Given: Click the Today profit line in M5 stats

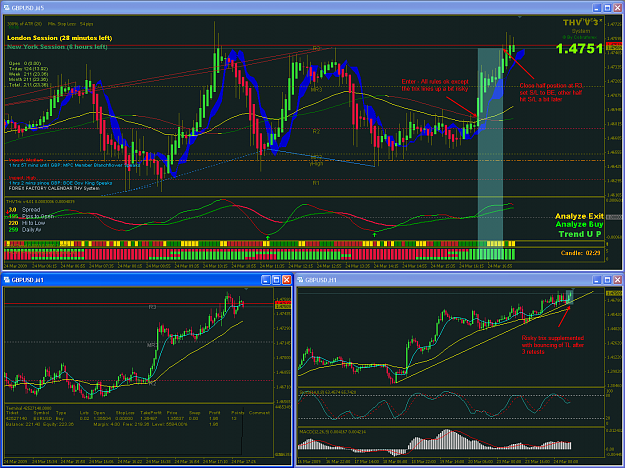Looking at the screenshot, I should click(x=28, y=69).
